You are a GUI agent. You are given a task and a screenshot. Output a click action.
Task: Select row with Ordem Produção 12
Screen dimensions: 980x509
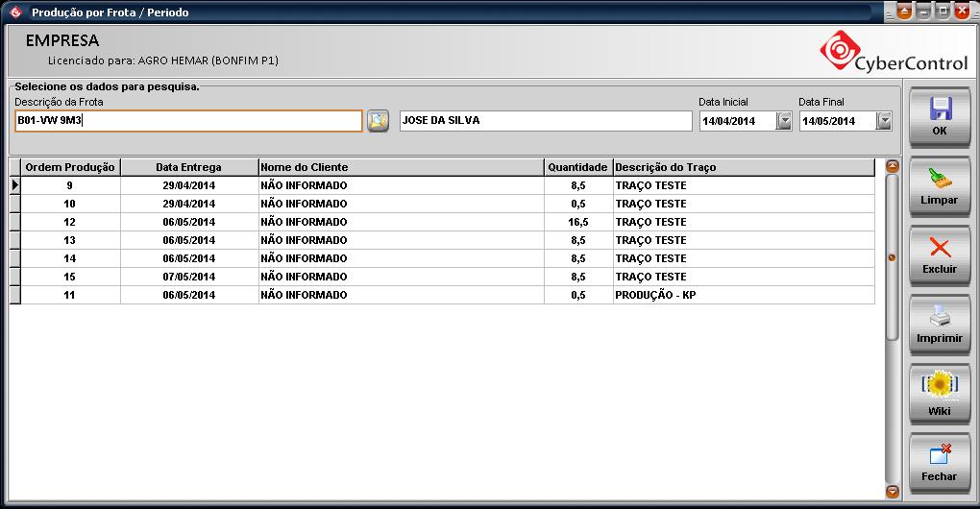tap(70, 222)
